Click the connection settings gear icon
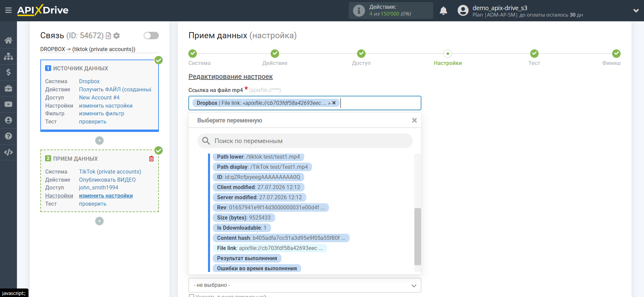644x297 pixels. (117, 36)
